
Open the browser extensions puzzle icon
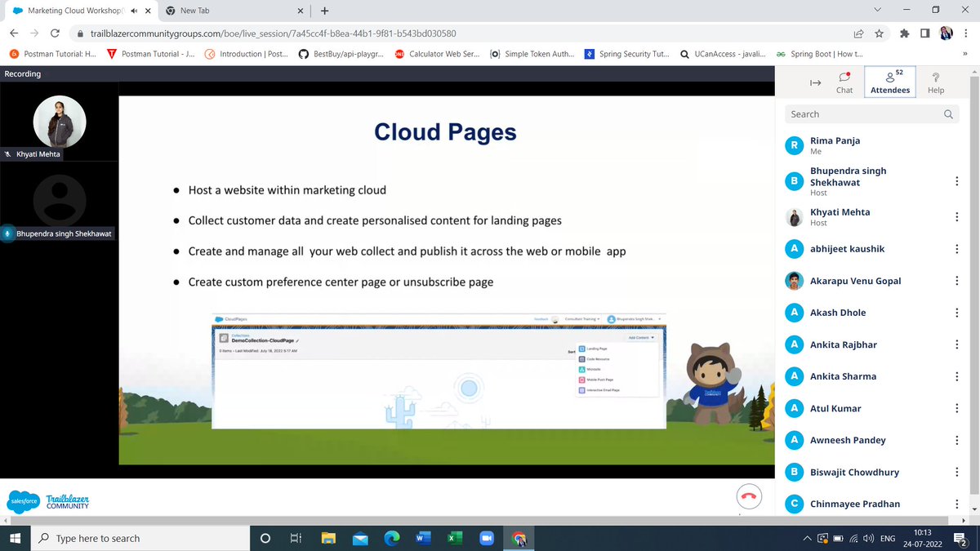[904, 33]
